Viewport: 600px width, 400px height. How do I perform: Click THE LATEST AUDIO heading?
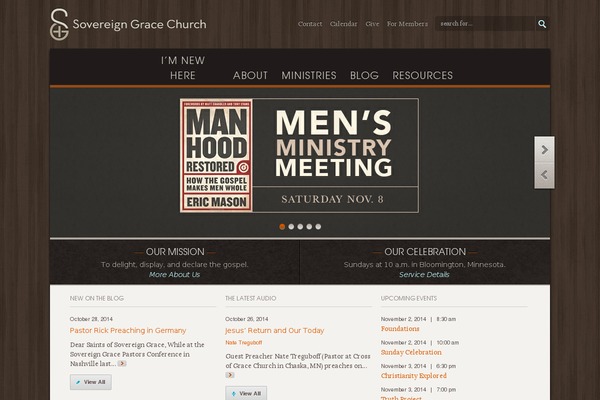pyautogui.click(x=251, y=298)
